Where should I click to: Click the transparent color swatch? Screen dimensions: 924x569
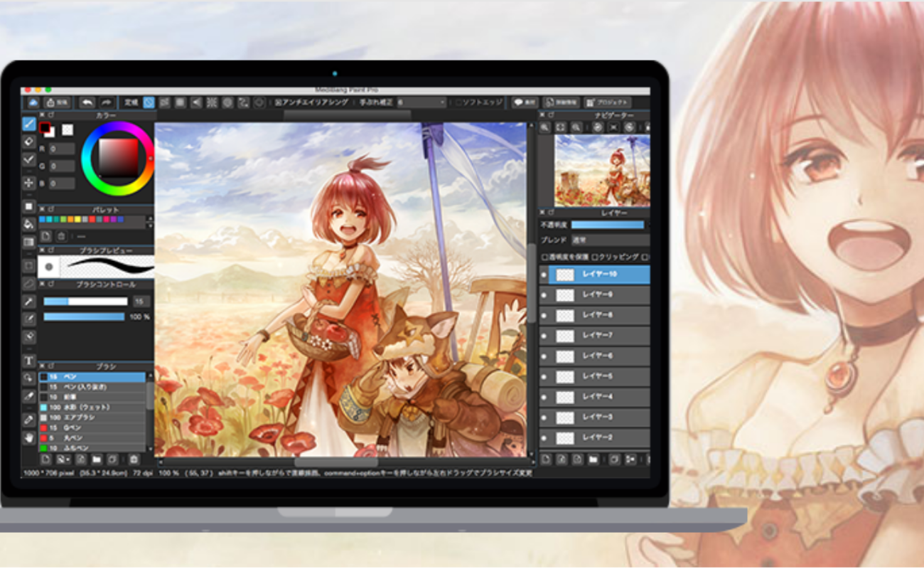tap(68, 130)
